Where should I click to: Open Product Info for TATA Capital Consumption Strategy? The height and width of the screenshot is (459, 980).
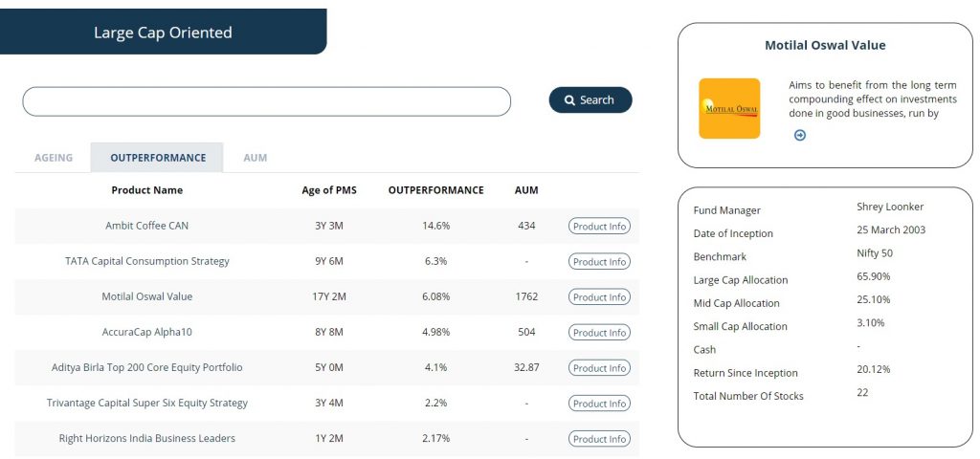tap(599, 262)
